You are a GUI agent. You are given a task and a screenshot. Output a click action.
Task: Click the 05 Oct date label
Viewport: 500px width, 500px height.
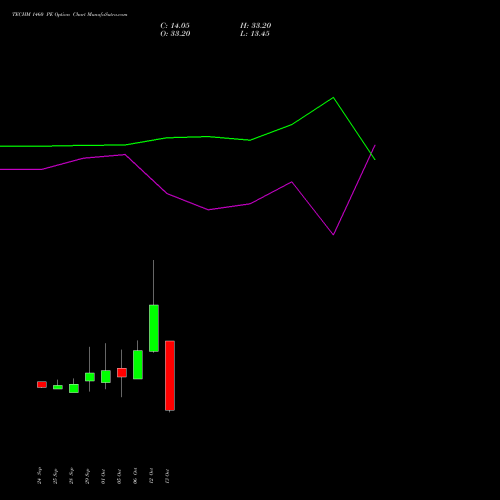(119, 476)
